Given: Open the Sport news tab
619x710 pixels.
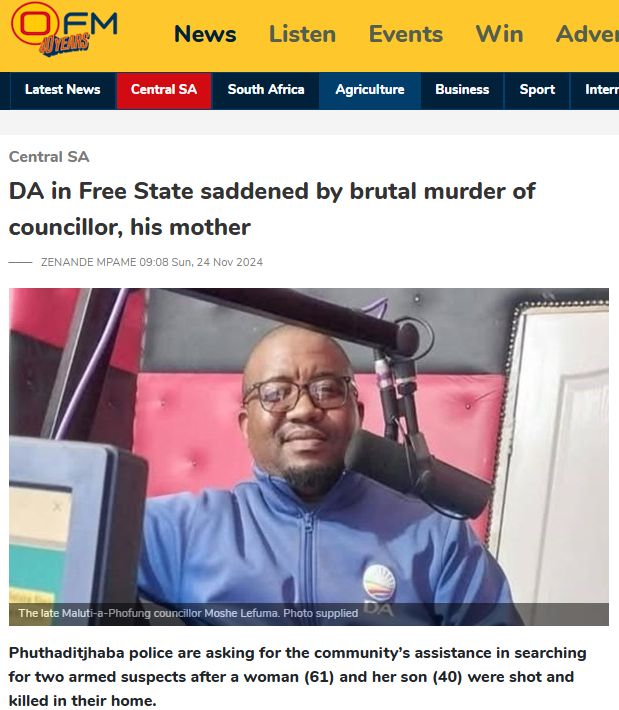Looking at the screenshot, I should [537, 90].
